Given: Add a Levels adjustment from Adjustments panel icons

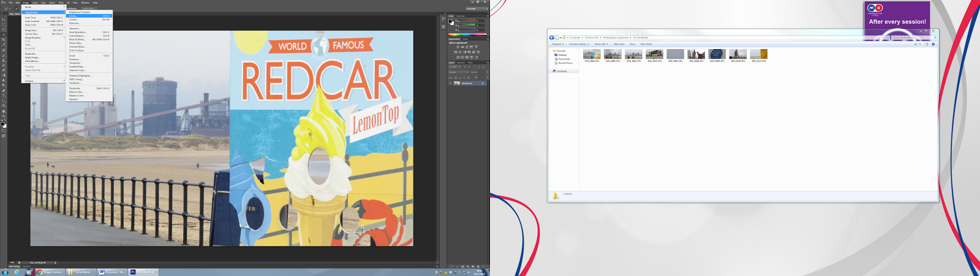Looking at the screenshot, I should 462,47.
